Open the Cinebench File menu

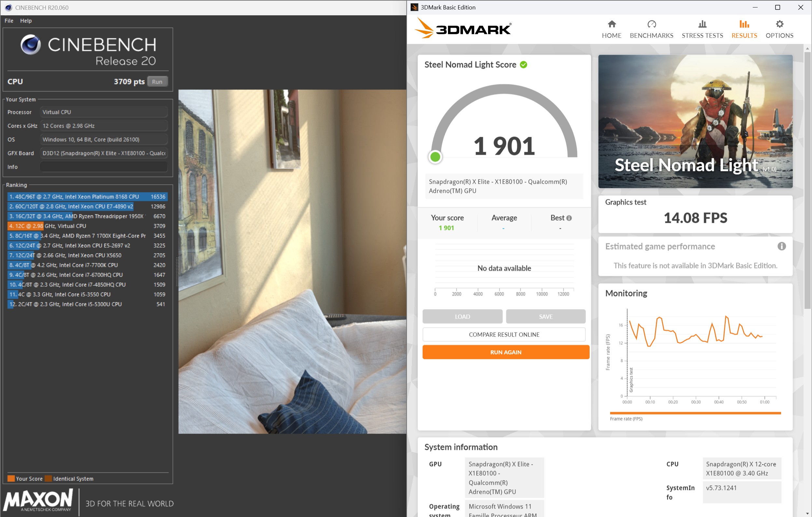[9, 21]
